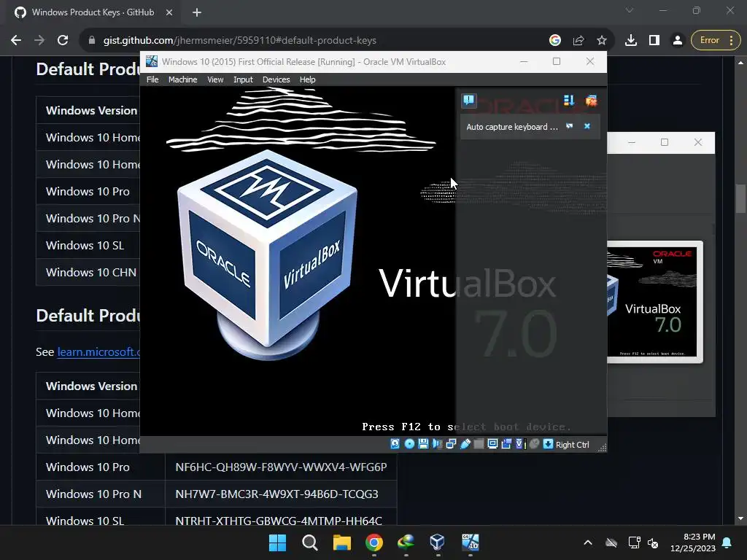Open the Devices menu in VirtualBox VM window
This screenshot has width=747, height=560.
tap(276, 79)
